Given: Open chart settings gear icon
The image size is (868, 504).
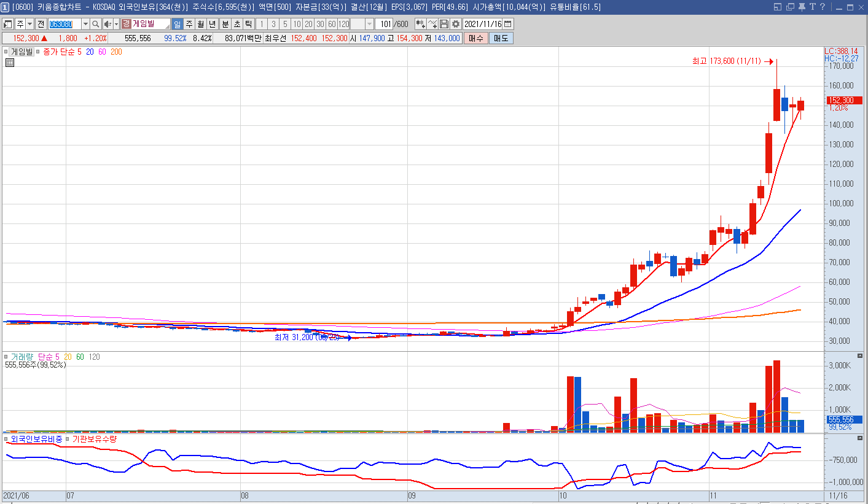Looking at the screenshot, I should click(x=456, y=24).
